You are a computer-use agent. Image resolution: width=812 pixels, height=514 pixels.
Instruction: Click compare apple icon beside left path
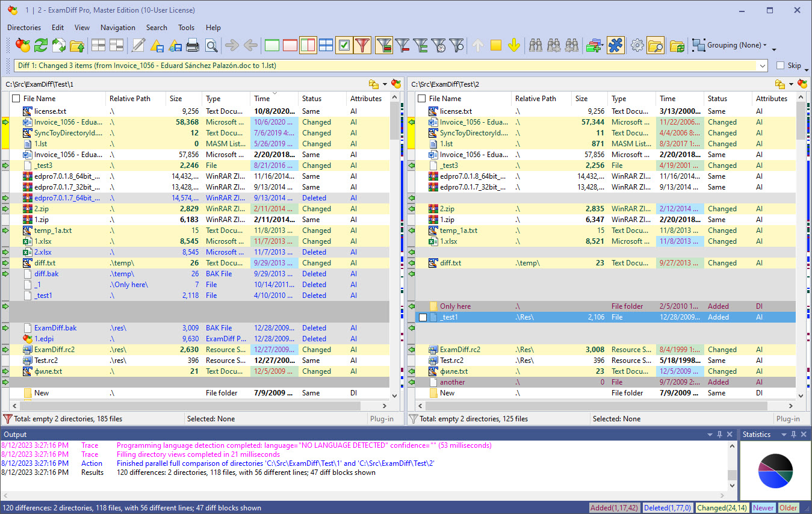[x=396, y=84]
